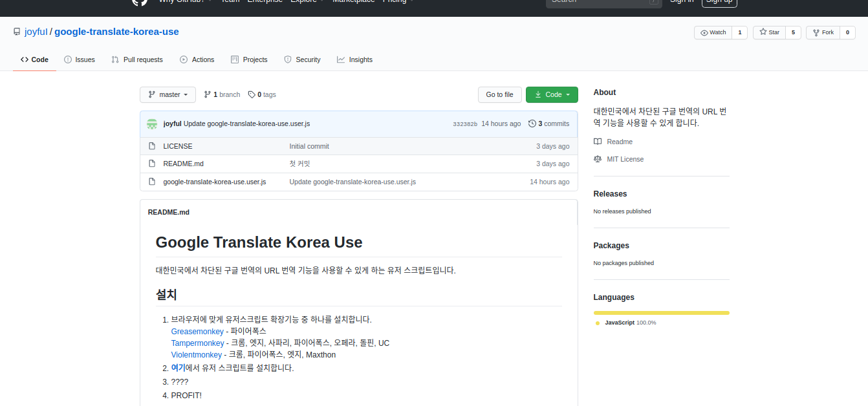868x406 pixels.
Task: Click the tag icon next to 0 tags
Action: pyautogui.click(x=252, y=94)
